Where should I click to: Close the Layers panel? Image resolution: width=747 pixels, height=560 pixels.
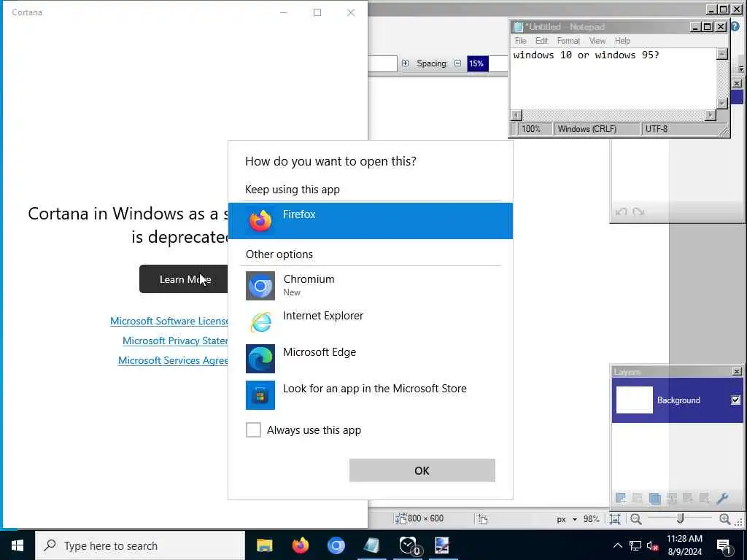tap(737, 371)
